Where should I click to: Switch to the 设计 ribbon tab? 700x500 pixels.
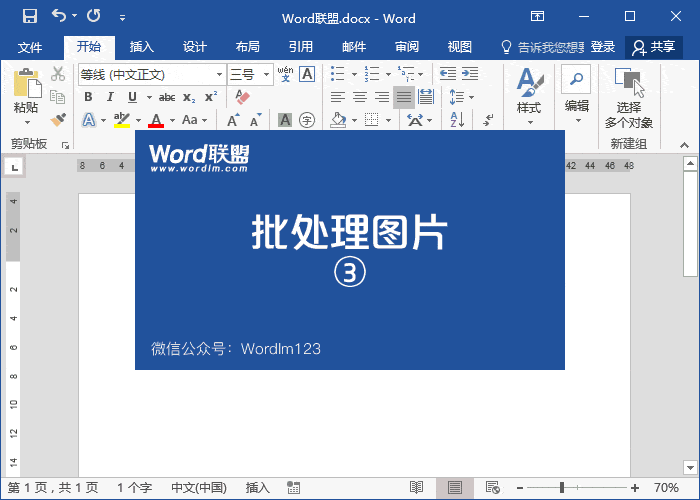(195, 46)
